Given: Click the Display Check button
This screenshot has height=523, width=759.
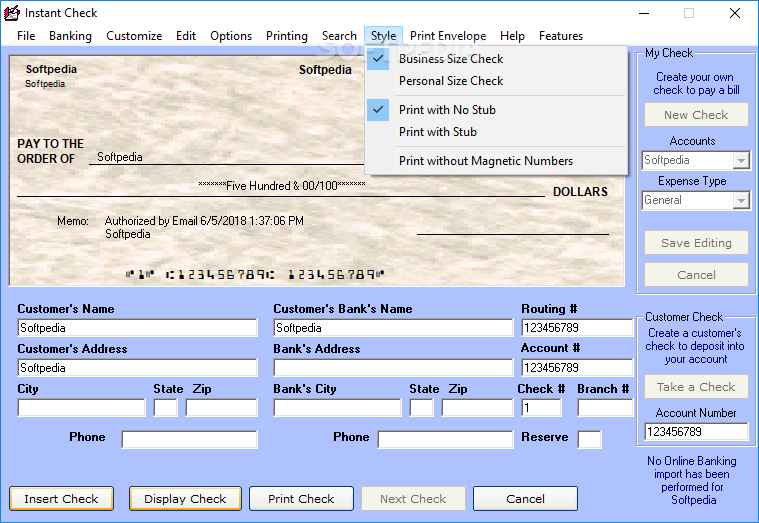Looking at the screenshot, I should (185, 499).
